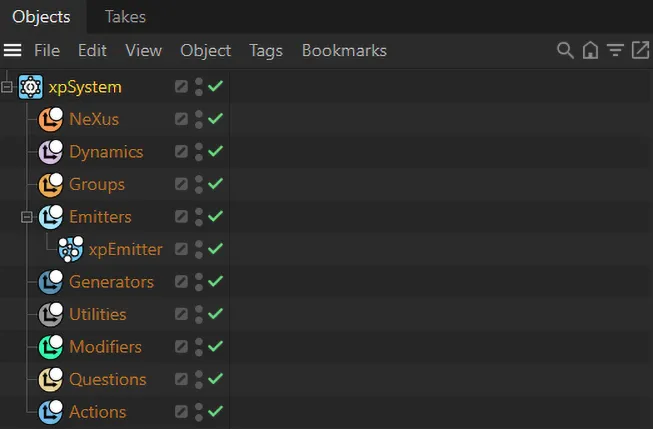Click the layer square icon beside Actions
Viewport: 653px width, 429px height.
(181, 412)
